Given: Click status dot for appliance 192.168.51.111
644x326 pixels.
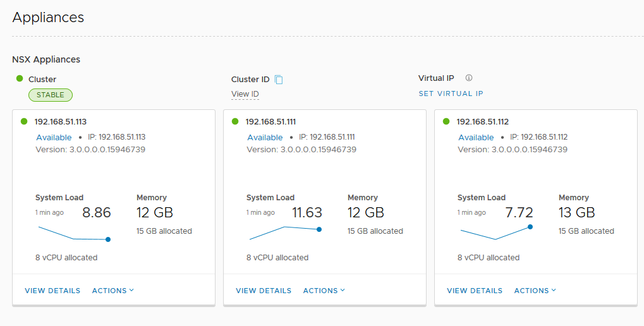Looking at the screenshot, I should pos(236,122).
